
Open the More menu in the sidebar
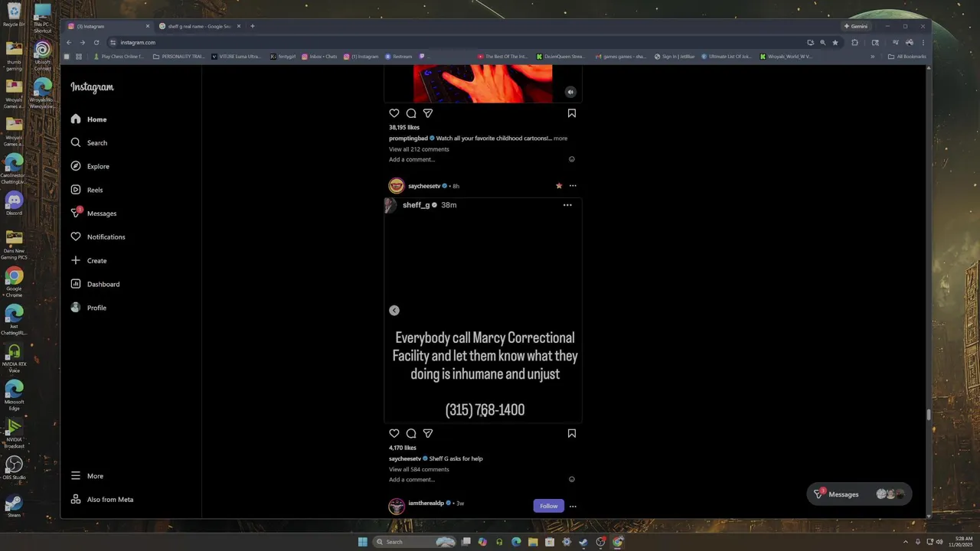pos(87,476)
